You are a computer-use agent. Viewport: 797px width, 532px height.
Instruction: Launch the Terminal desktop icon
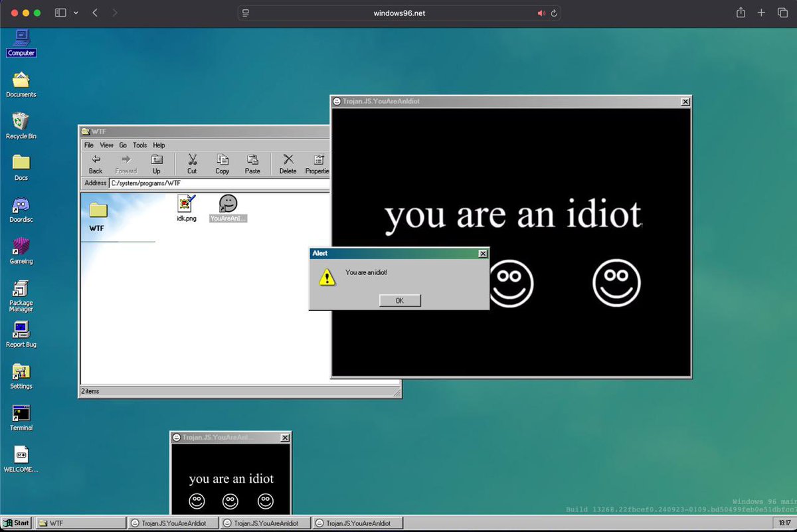click(21, 418)
